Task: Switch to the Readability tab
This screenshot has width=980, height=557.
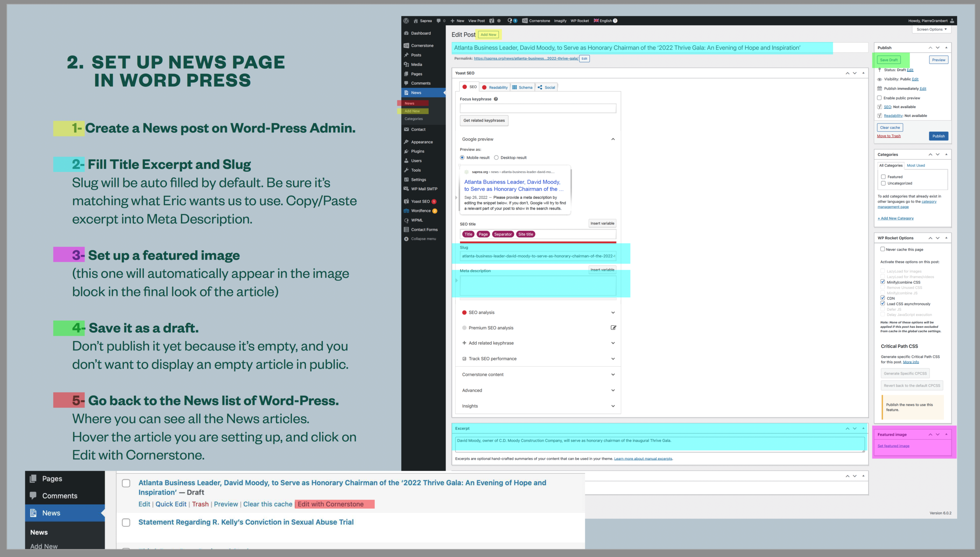Action: pos(495,87)
